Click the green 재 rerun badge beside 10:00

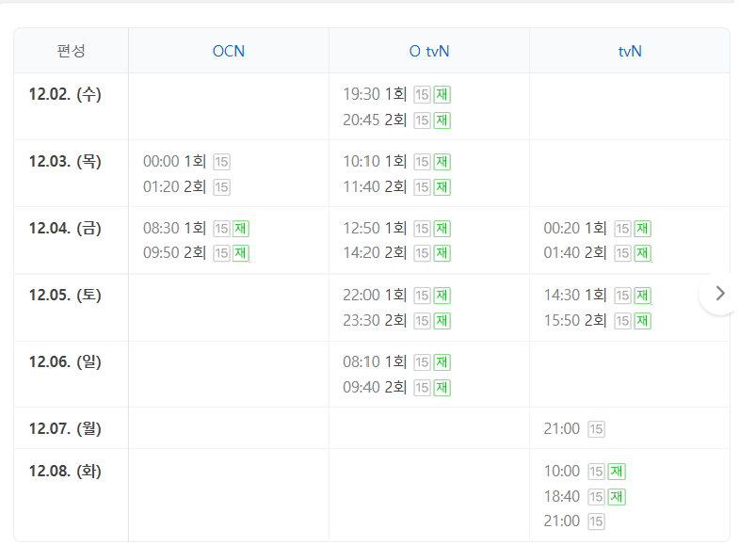coord(617,472)
